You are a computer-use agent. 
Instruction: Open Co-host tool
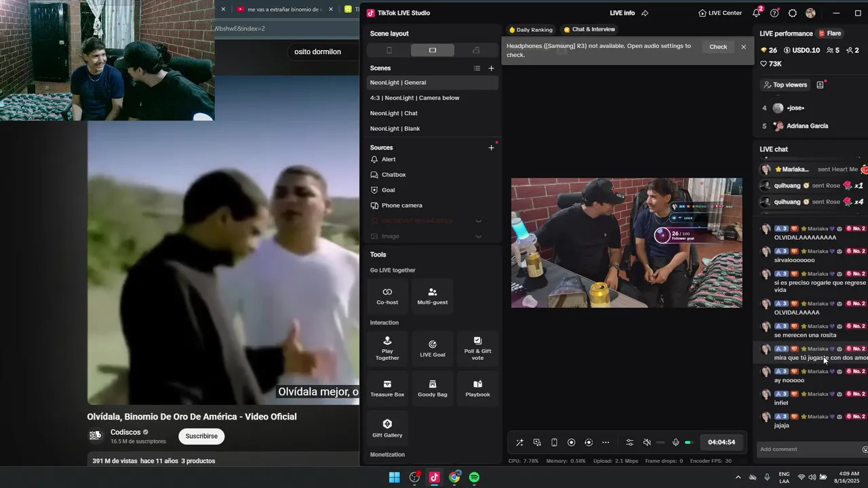pos(387,296)
